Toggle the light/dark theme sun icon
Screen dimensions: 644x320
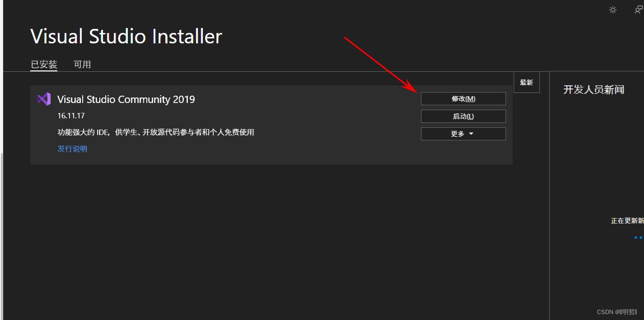613,9
